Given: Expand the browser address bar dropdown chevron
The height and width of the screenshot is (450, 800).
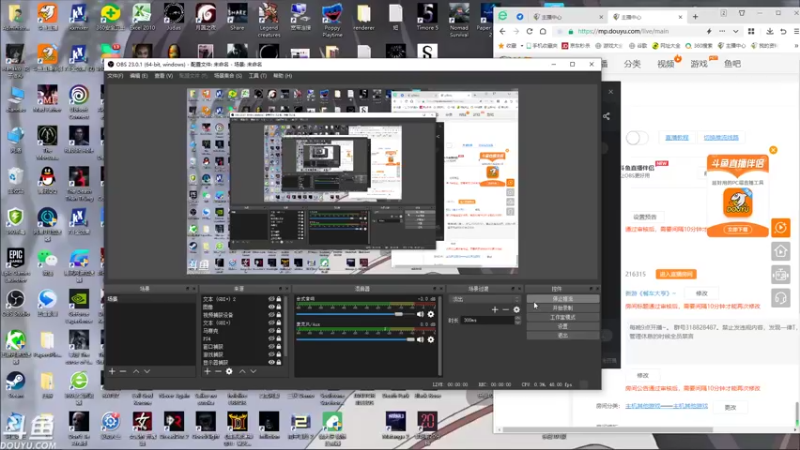Looking at the screenshot, I should [x=735, y=31].
